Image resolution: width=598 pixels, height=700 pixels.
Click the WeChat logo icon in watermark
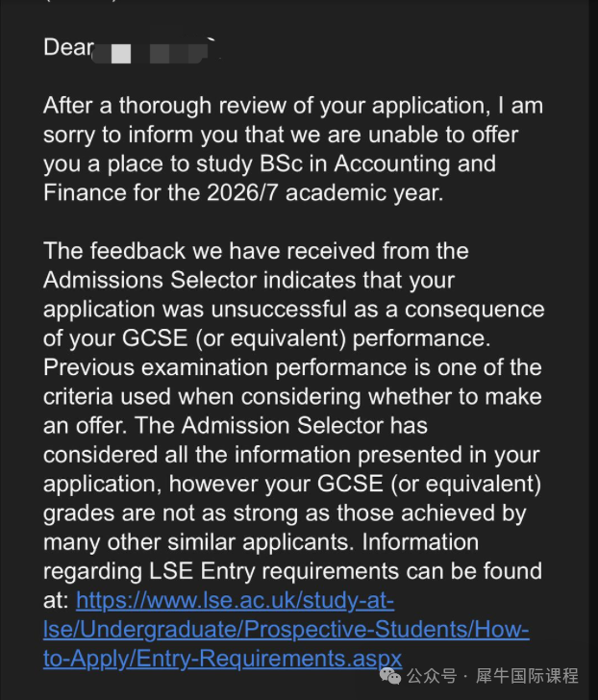pyautogui.click(x=390, y=676)
